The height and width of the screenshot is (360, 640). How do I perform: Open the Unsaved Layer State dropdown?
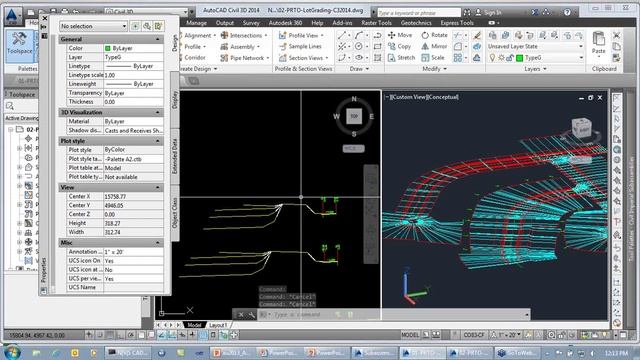click(x=536, y=47)
